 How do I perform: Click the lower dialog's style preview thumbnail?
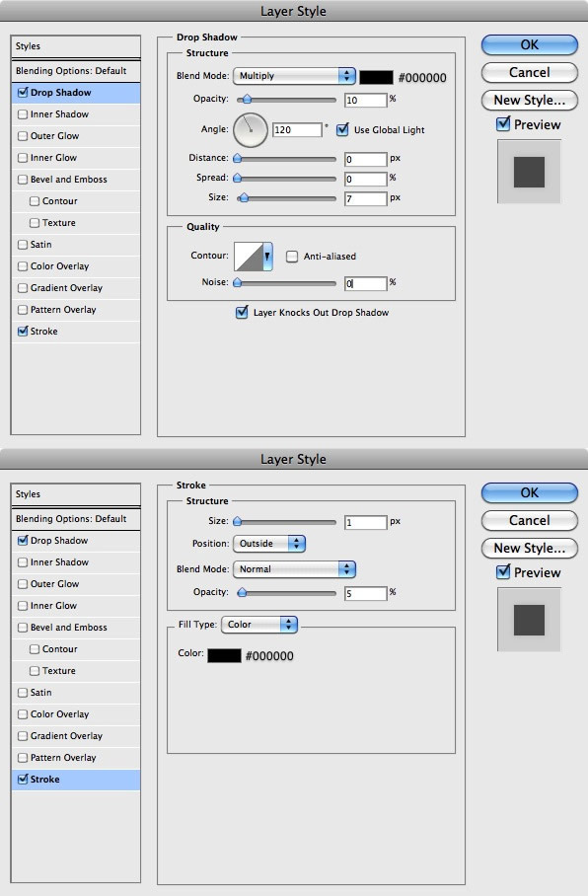point(529,620)
